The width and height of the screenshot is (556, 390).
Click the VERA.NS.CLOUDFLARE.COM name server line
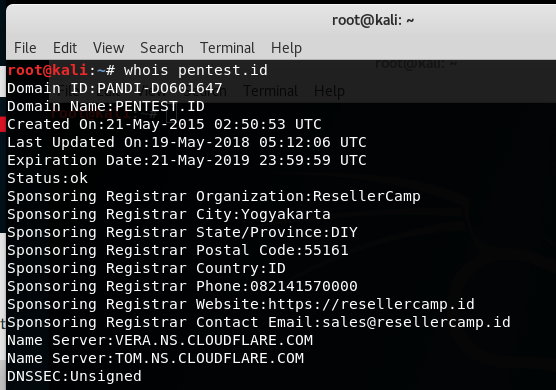[160, 340]
